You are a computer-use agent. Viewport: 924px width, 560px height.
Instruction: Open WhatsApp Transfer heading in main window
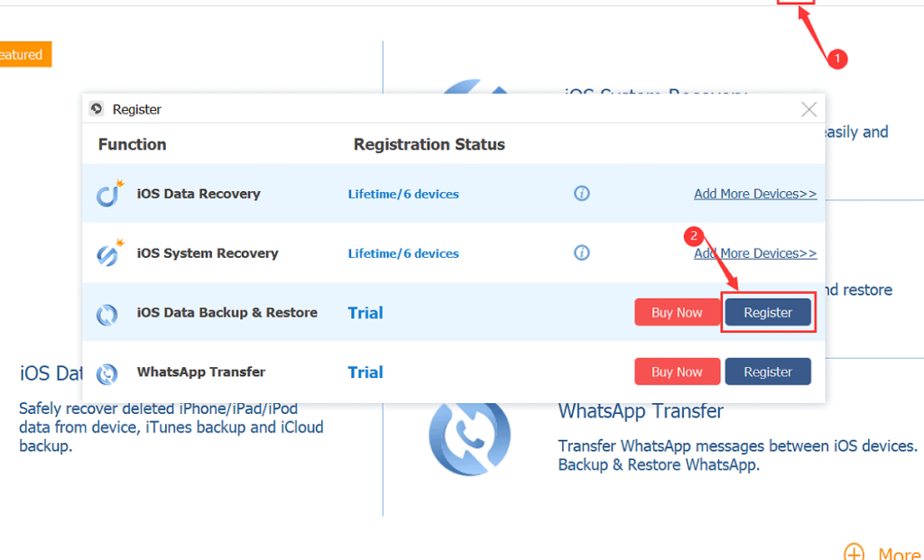coord(641,410)
